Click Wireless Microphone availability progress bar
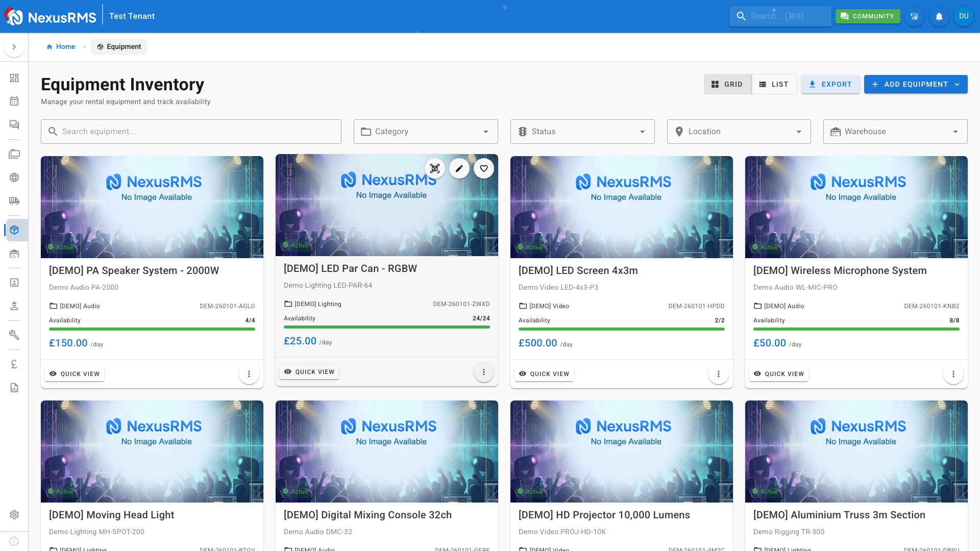980x551 pixels. [856, 329]
